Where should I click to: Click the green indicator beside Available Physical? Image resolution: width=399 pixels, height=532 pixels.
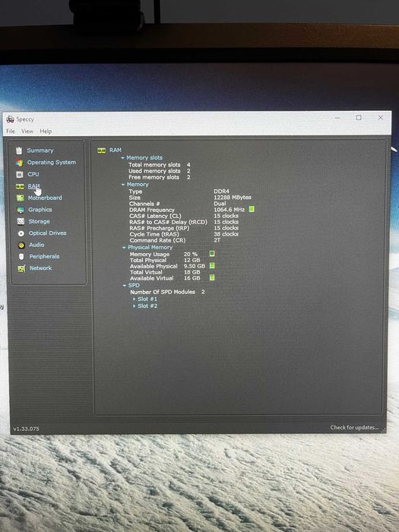(x=212, y=266)
